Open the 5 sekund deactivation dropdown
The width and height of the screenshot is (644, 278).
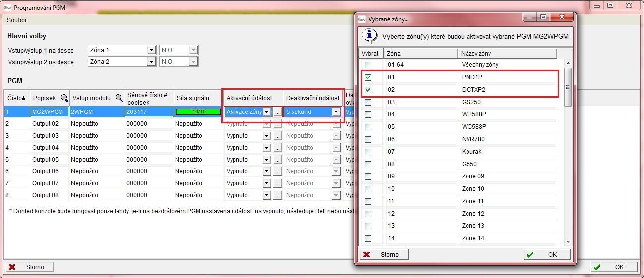[336, 112]
